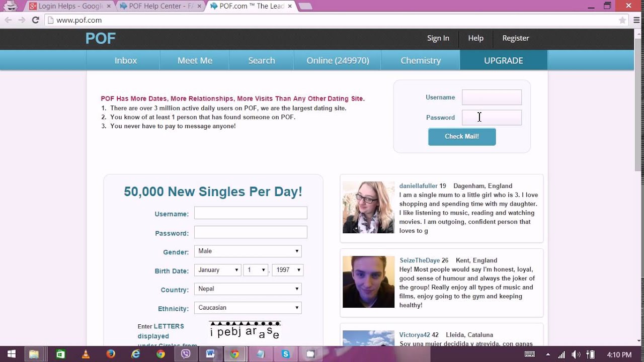
Task: Open the Meet Me navigation item
Action: (195, 60)
